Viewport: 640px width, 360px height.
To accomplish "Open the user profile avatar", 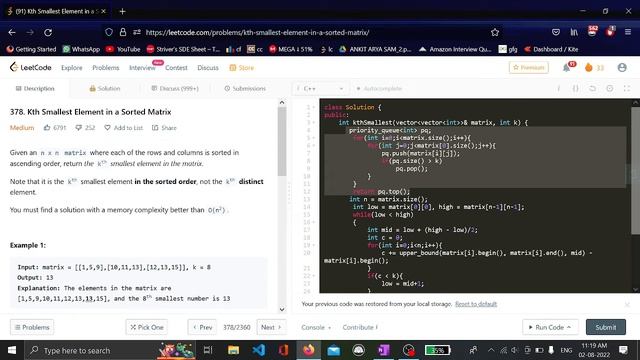I will click(622, 67).
